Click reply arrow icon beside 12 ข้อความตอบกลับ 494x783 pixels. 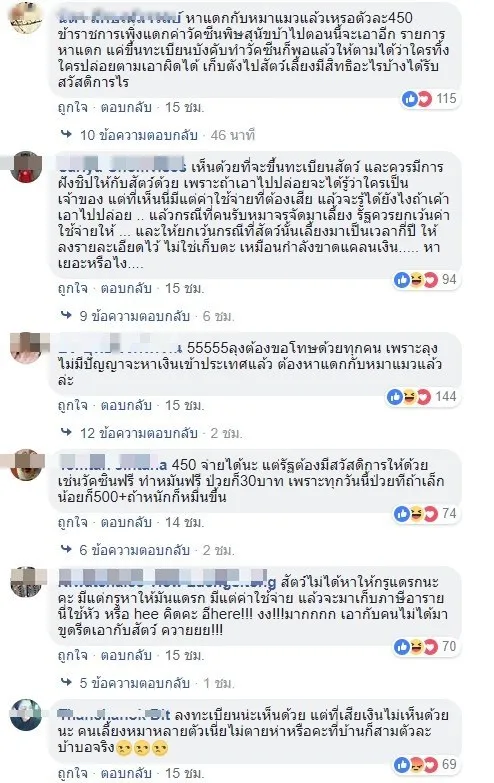[66, 432]
